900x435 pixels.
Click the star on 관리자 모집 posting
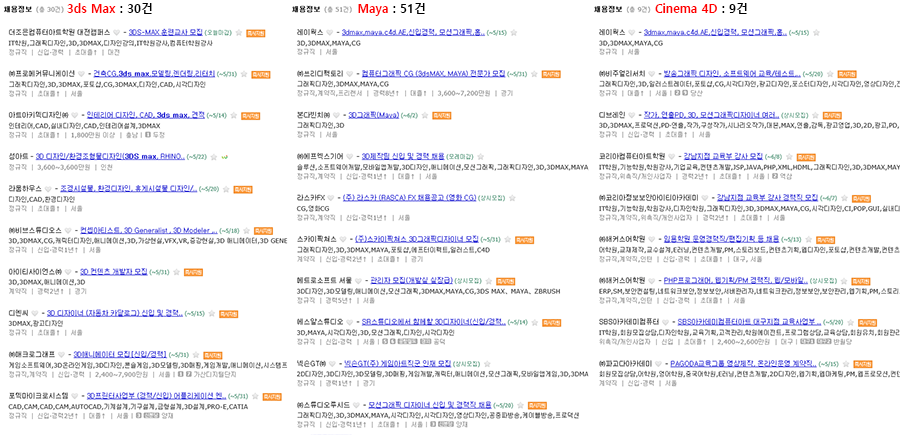tap(487, 281)
